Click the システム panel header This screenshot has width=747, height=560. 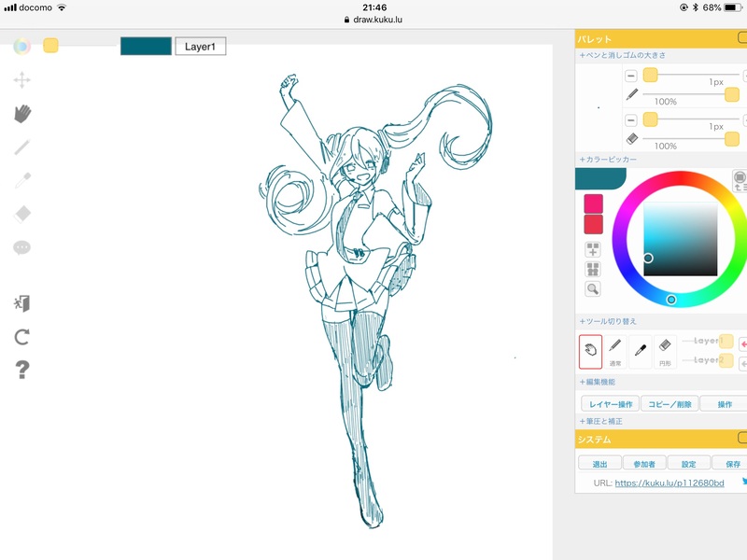coord(661,439)
